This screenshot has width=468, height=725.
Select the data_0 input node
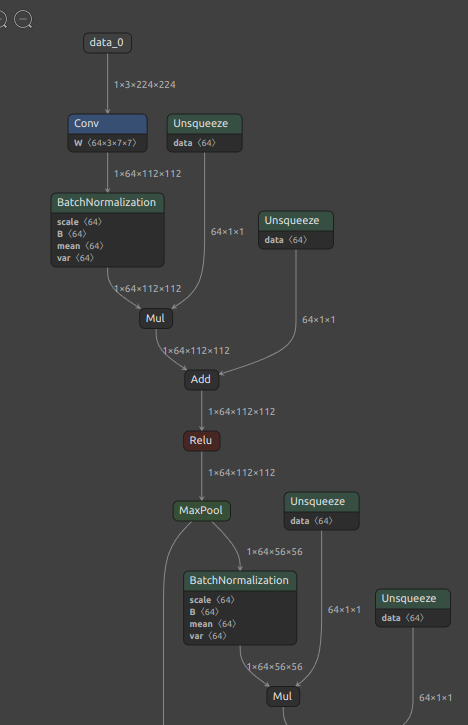pos(107,43)
